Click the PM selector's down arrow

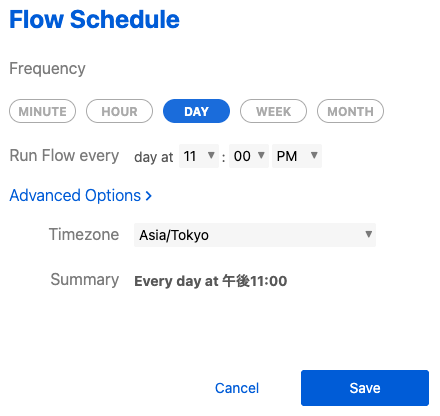314,155
